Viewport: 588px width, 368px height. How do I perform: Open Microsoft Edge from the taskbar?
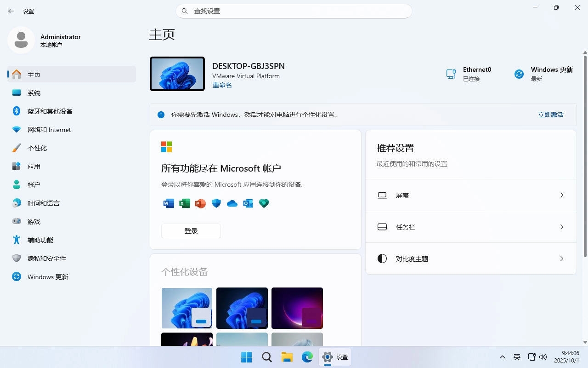(307, 357)
